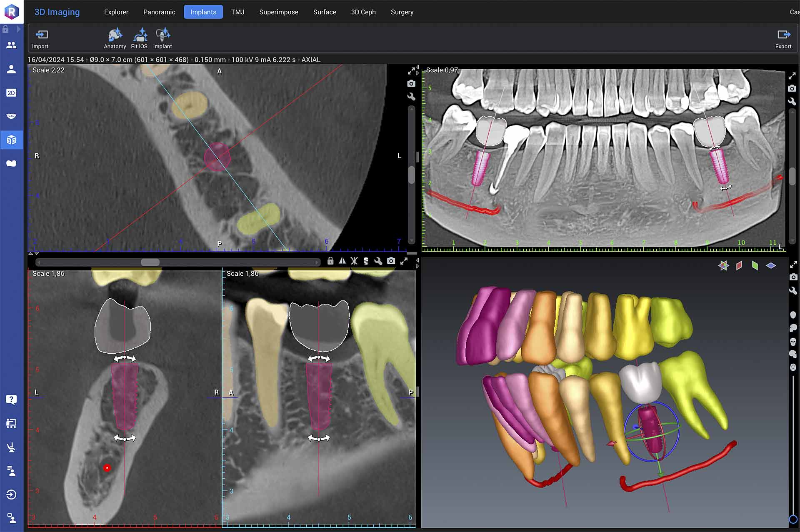Screen dimensions: 800x532
Task: Click the Export button
Action: point(783,39)
